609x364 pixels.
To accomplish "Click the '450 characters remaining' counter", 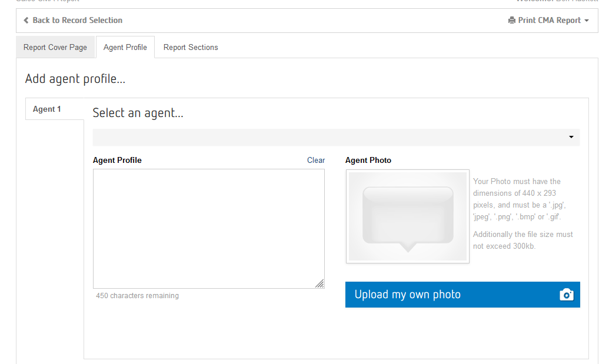I will pos(137,296).
